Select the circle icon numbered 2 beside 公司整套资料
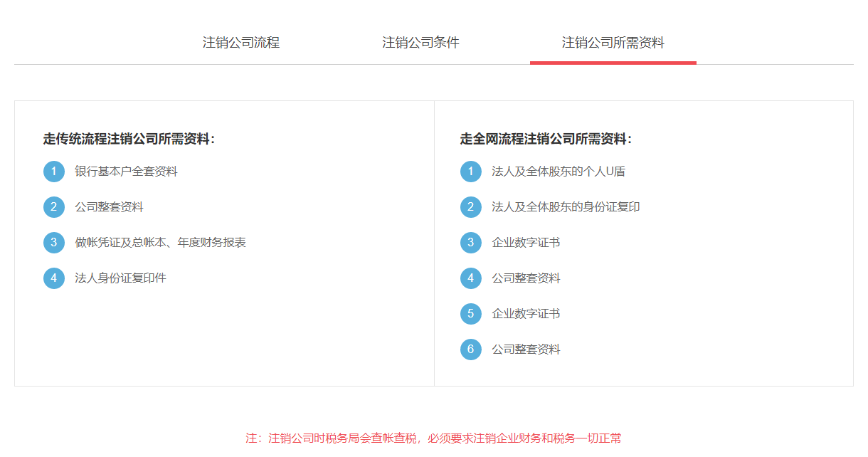 coord(54,206)
